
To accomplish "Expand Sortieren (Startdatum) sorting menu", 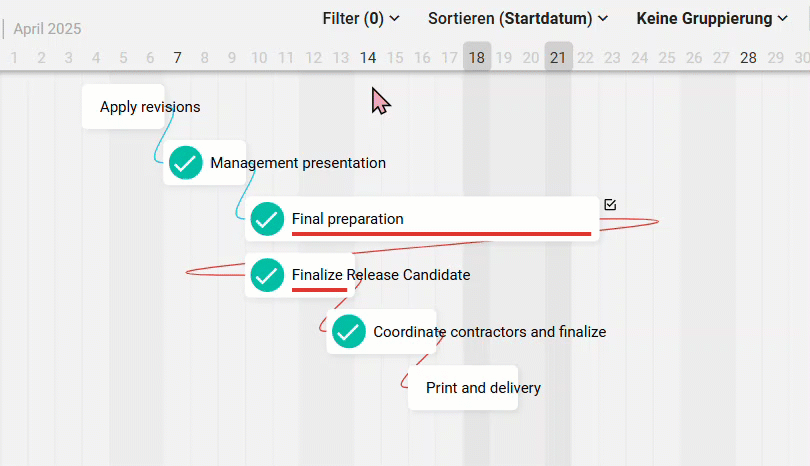I will (x=518, y=19).
